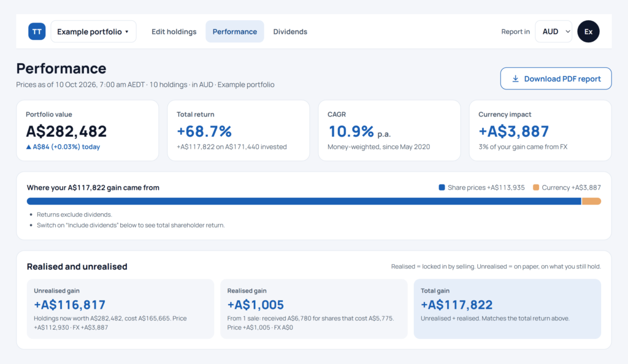Click the Realised and unrealised heading

click(77, 267)
